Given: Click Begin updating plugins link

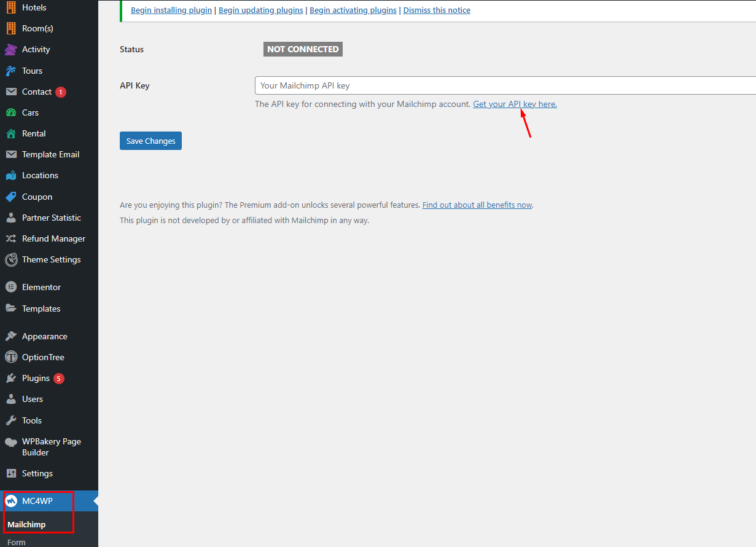Looking at the screenshot, I should (x=261, y=10).
